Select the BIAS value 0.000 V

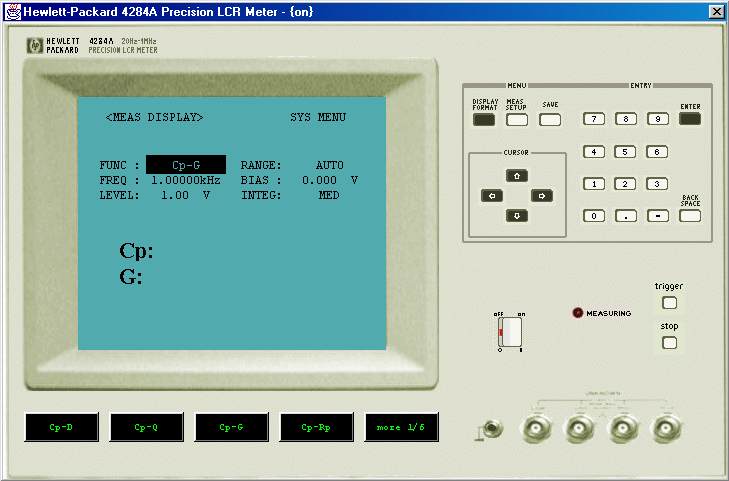pyautogui.click(x=330, y=180)
